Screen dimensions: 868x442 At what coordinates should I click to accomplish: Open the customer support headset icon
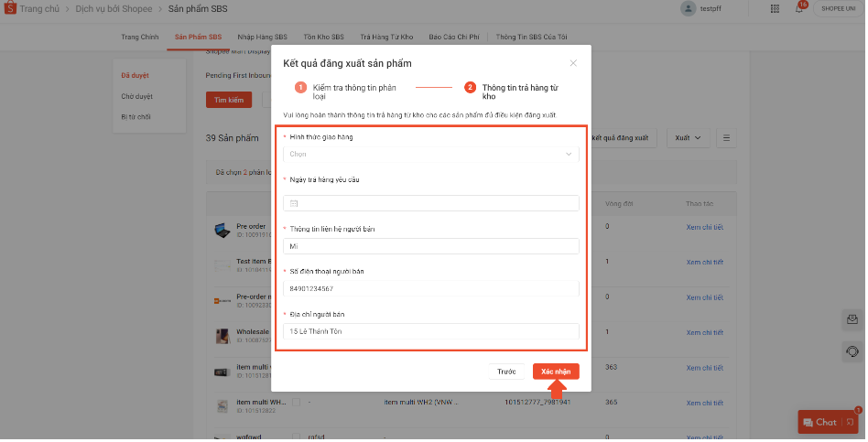(x=852, y=351)
